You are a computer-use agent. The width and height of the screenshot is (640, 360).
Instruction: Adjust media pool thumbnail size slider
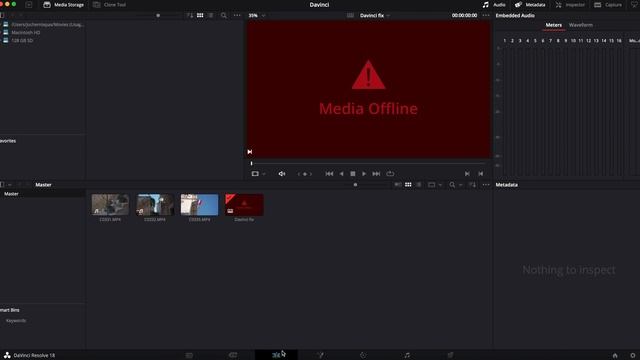(356, 185)
